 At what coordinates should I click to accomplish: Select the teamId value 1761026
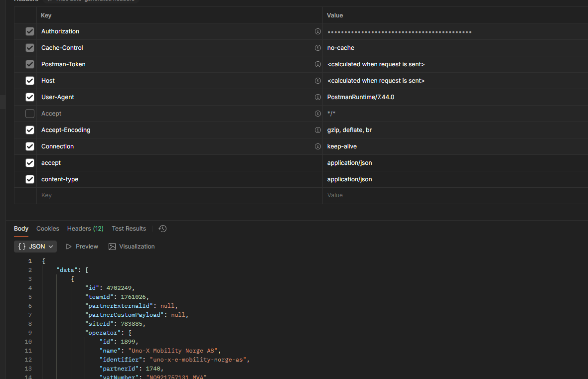point(133,297)
